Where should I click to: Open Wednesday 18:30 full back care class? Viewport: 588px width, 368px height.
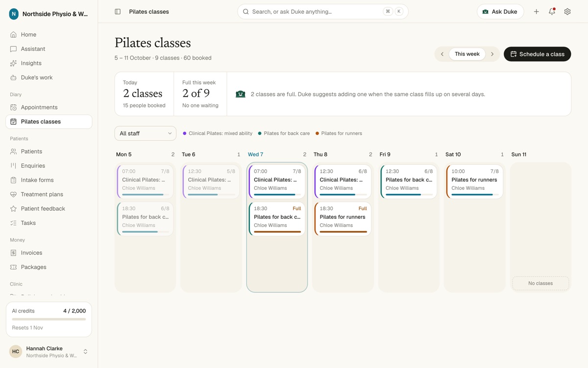click(x=277, y=219)
